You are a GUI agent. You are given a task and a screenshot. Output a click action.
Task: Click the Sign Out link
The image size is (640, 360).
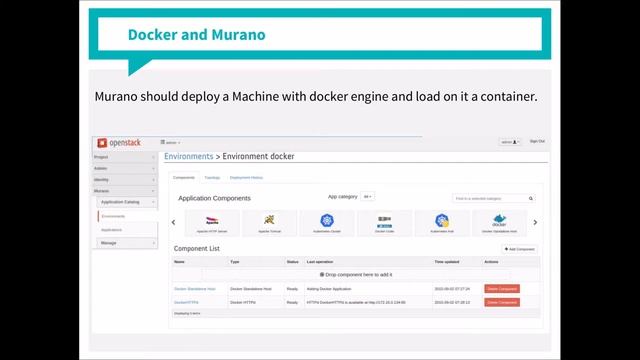click(x=537, y=141)
